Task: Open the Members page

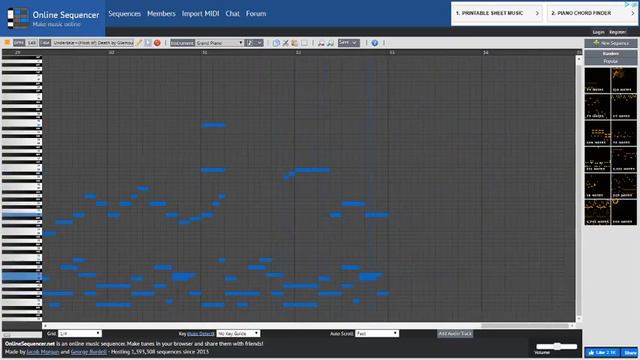Action: click(x=161, y=13)
